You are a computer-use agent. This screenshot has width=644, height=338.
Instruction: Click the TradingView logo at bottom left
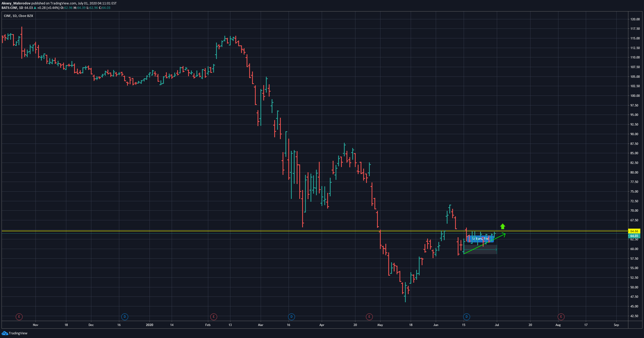point(15,333)
